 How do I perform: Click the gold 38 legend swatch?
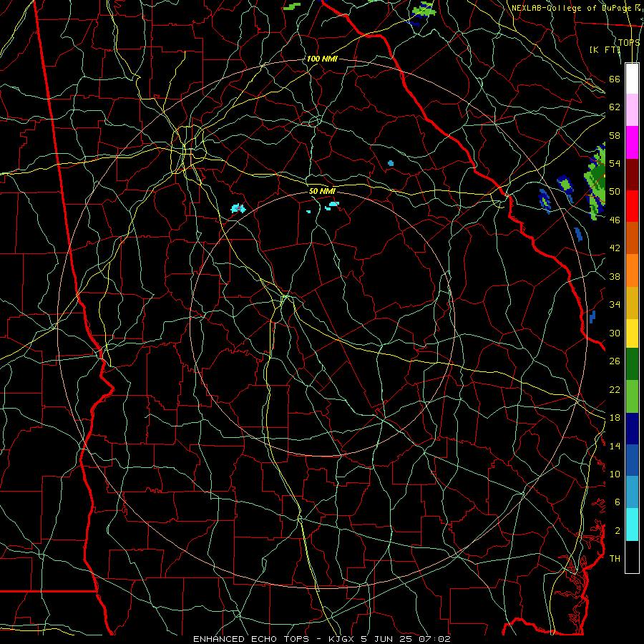[632, 303]
